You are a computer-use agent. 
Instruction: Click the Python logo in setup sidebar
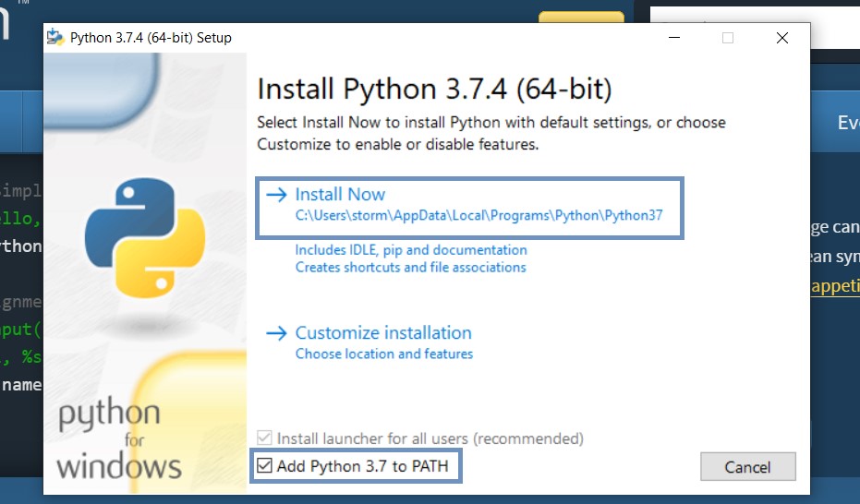point(145,238)
